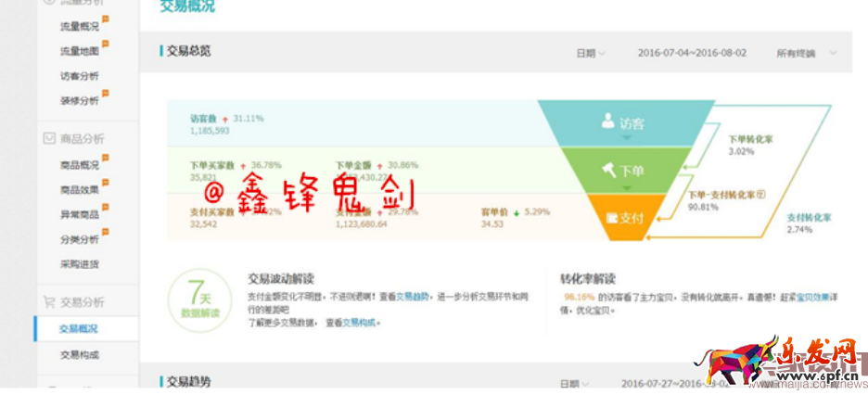The width and height of the screenshot is (868, 395).
Task: Click the 98.16% figure in 转化率解读
Action: [579, 297]
